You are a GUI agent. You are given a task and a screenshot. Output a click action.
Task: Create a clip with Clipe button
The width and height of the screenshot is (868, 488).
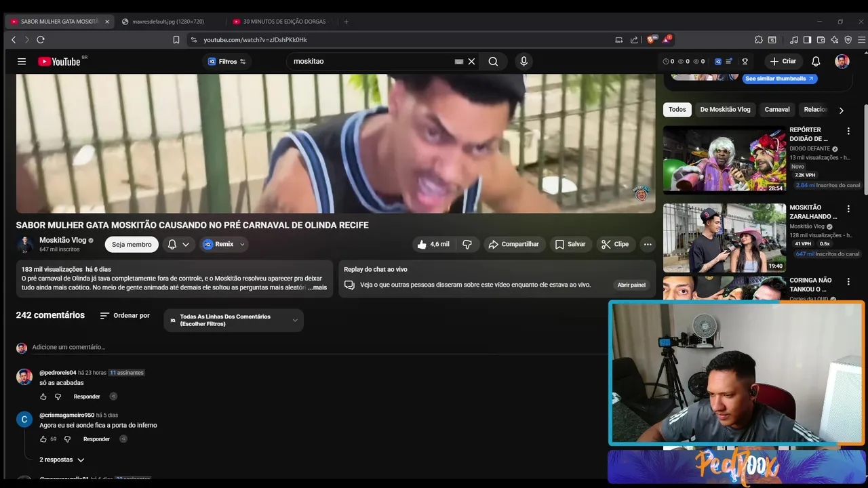pyautogui.click(x=615, y=244)
